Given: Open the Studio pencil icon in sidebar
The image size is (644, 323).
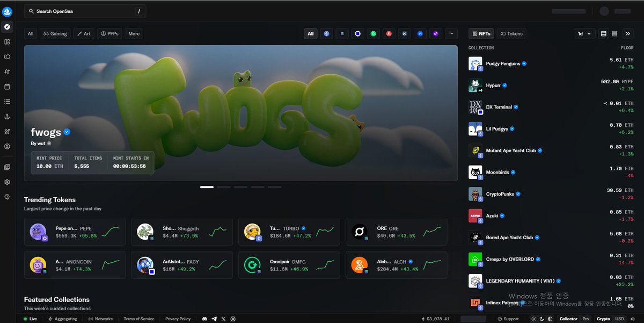Looking at the screenshot, I should coord(7,131).
